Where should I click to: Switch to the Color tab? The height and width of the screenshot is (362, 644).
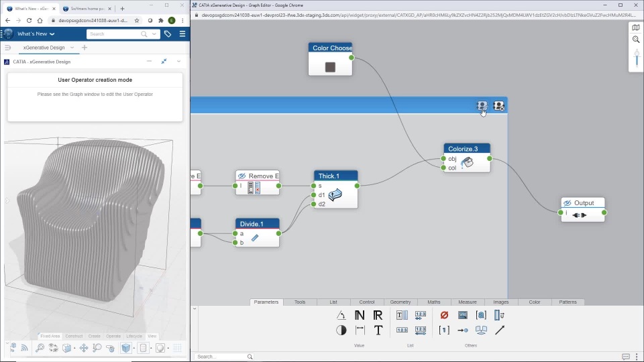(x=535, y=302)
